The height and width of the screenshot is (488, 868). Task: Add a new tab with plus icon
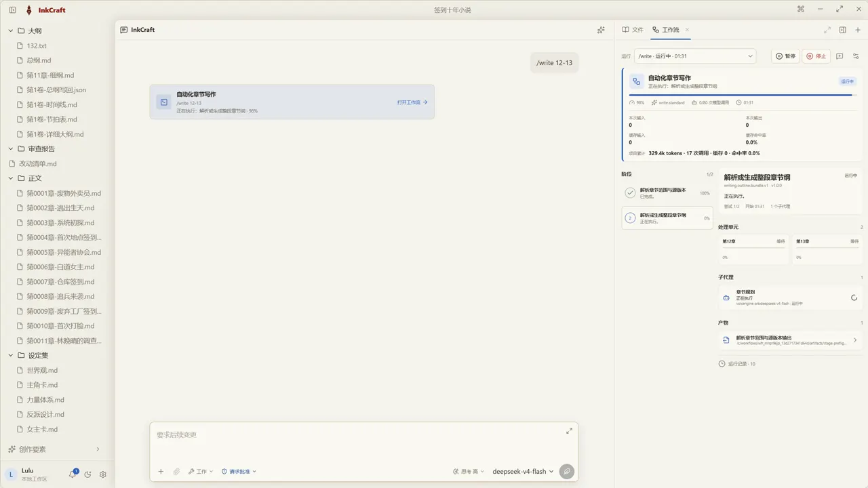(857, 30)
